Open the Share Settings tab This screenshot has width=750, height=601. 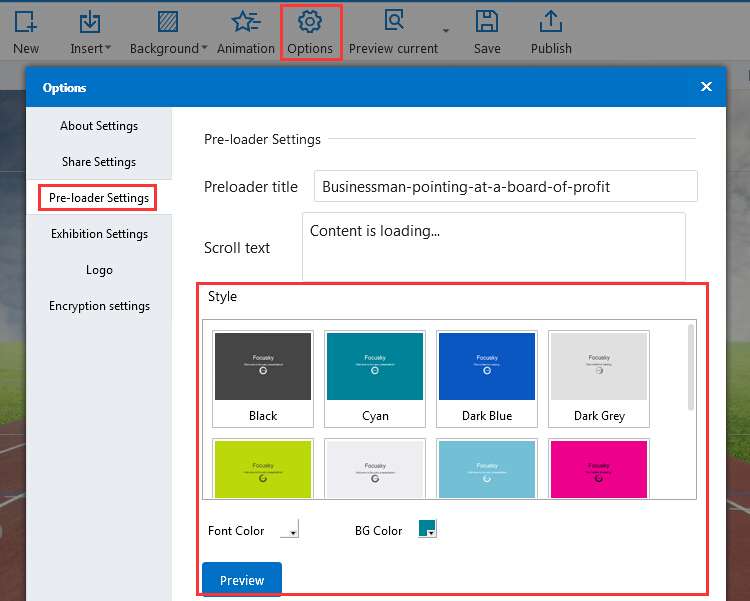pos(99,162)
